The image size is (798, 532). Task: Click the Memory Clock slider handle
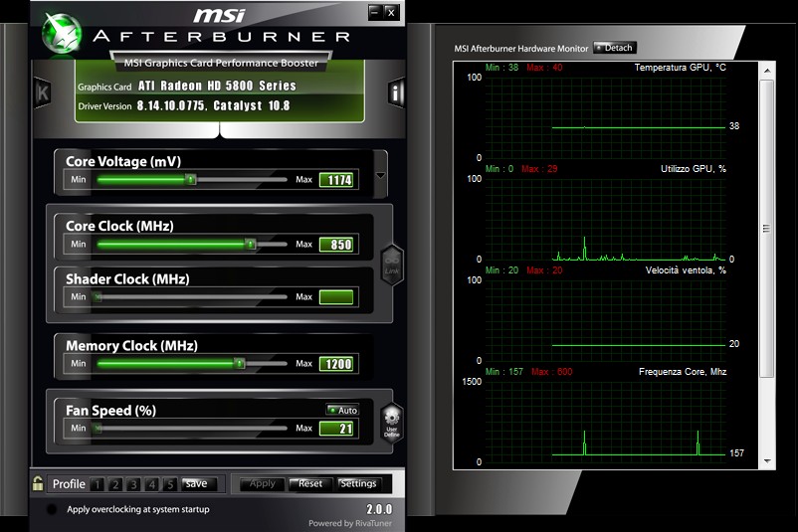tap(239, 363)
